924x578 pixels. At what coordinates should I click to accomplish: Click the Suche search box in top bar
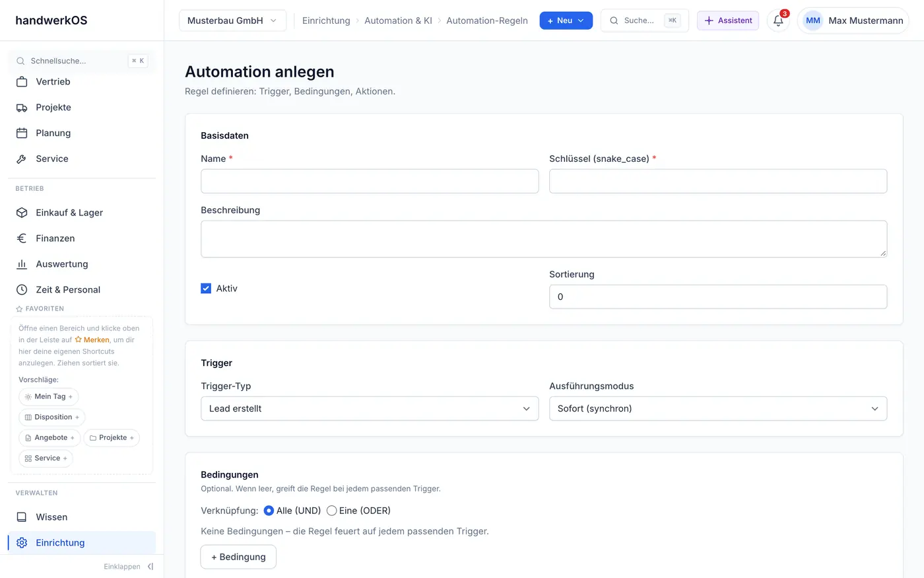tap(644, 20)
